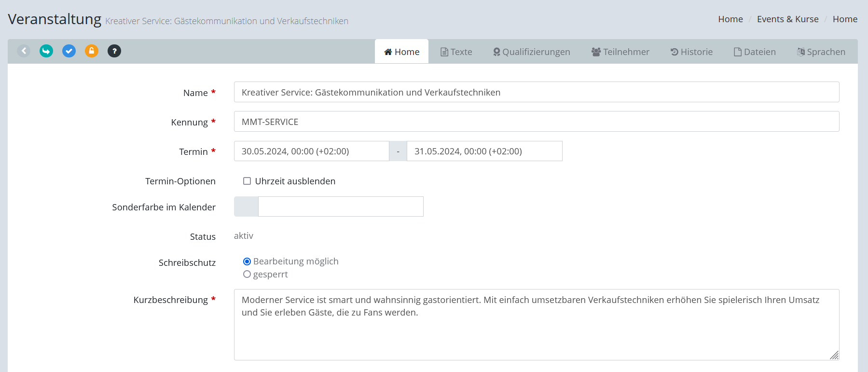Click the Sonderfarbe im Kalender color swatch
The width and height of the screenshot is (868, 372).
[x=246, y=207]
